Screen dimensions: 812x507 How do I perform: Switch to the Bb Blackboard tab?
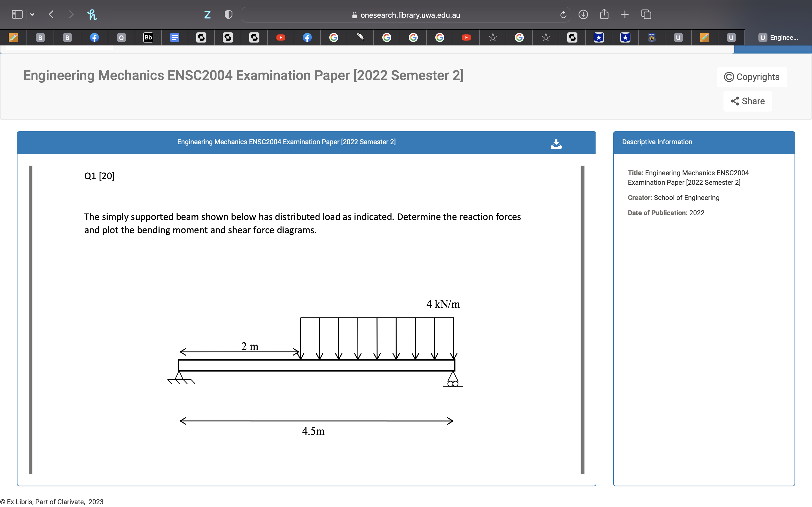148,37
